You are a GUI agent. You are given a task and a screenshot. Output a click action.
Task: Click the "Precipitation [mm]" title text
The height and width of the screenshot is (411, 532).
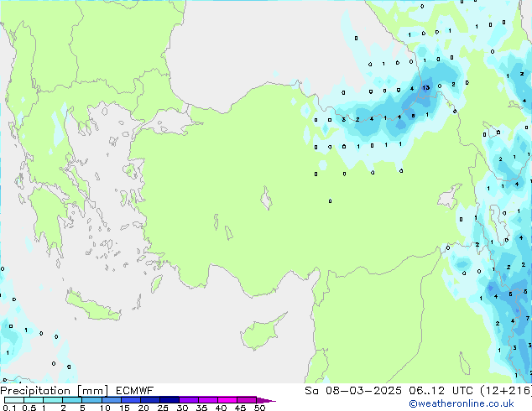pos(54,391)
